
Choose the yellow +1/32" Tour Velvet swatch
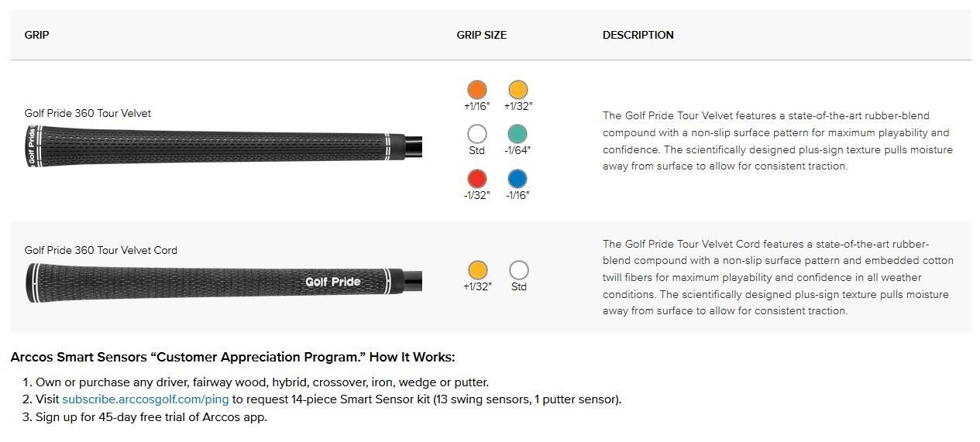(518, 90)
